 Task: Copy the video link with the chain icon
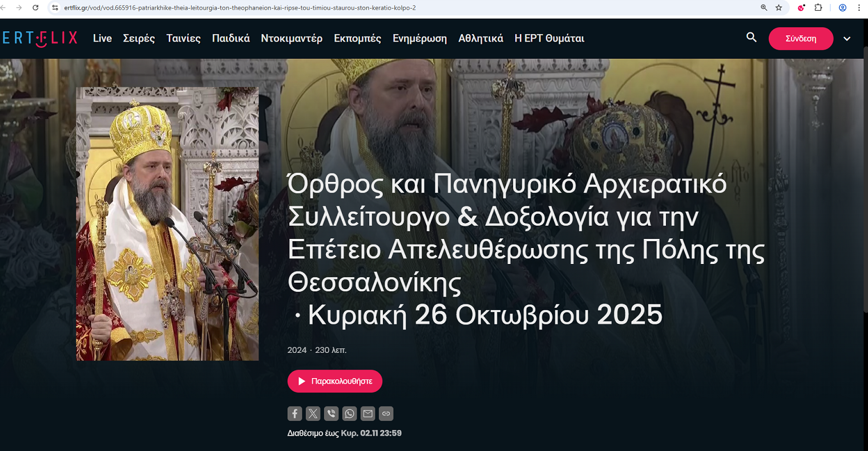(x=386, y=413)
